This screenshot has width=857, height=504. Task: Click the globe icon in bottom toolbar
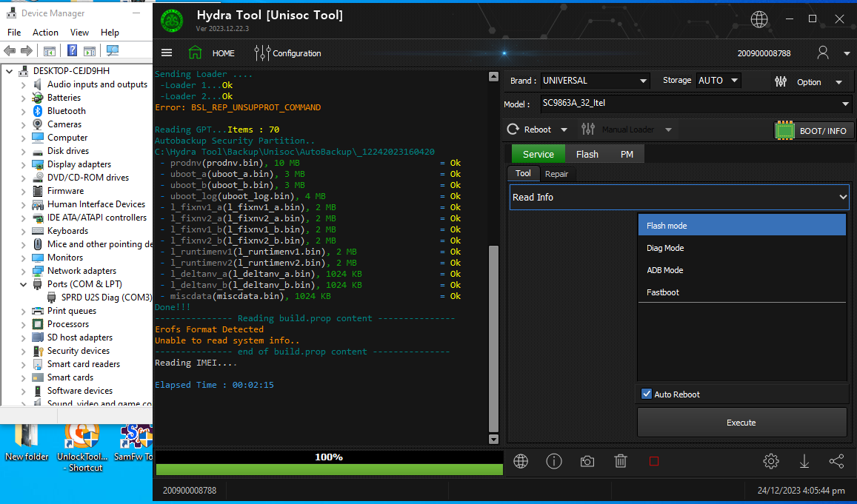521,461
